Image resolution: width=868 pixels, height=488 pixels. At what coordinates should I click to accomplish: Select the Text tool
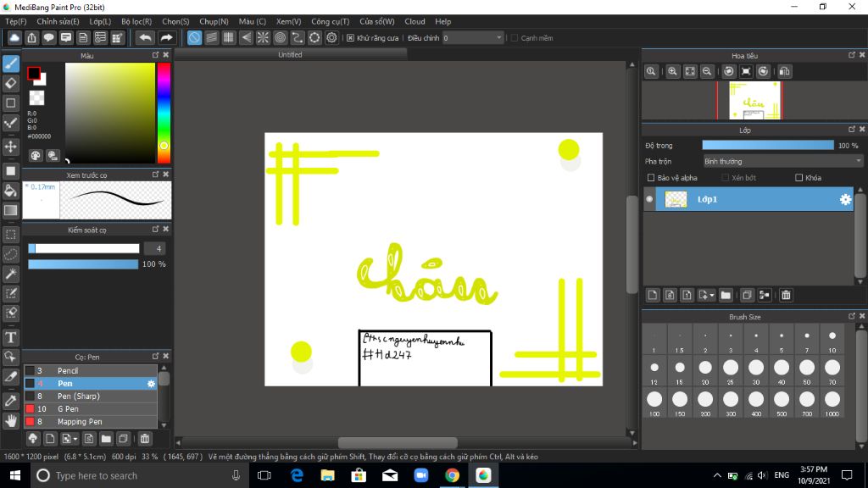tap(11, 337)
